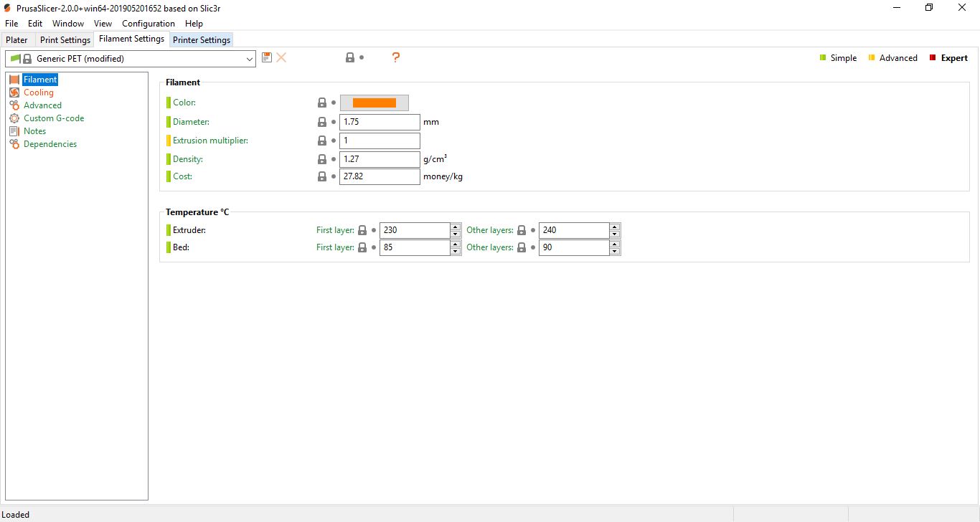
Task: Open the Custom G-code page
Action: tap(54, 118)
